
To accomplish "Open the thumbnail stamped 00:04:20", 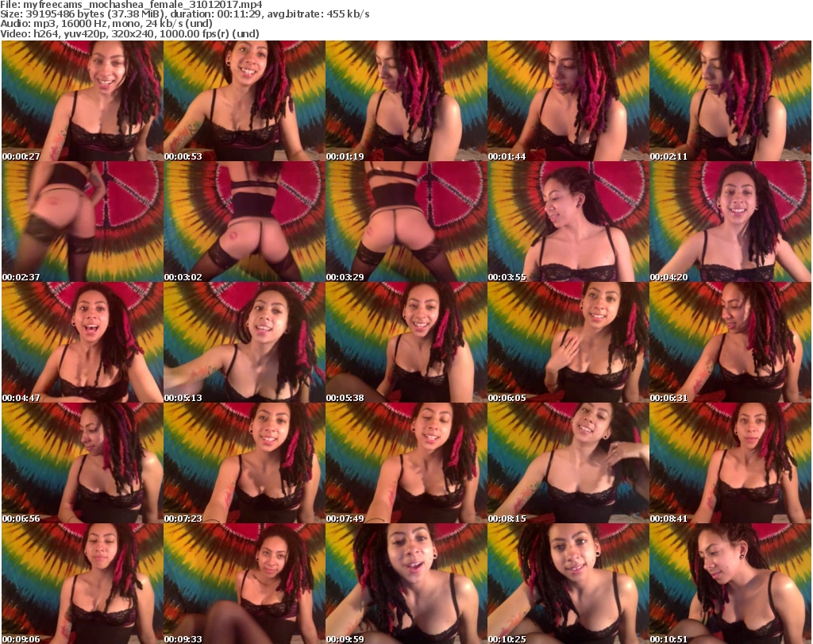I will (730, 222).
